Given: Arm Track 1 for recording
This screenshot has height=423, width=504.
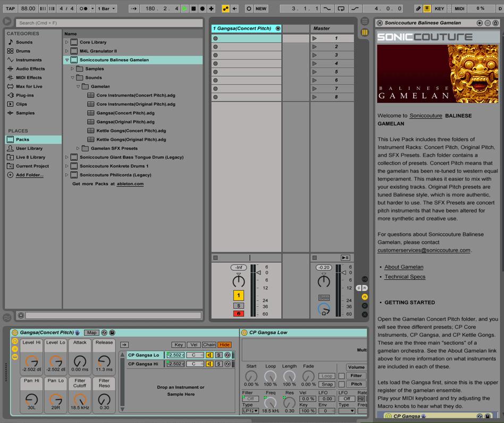Looking at the screenshot, I should click(239, 313).
